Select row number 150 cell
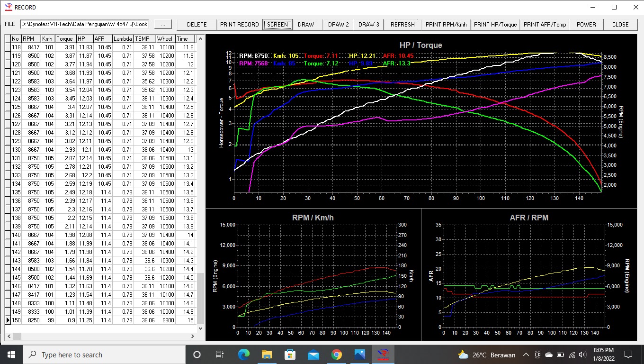This screenshot has width=644, height=364. 16,320
